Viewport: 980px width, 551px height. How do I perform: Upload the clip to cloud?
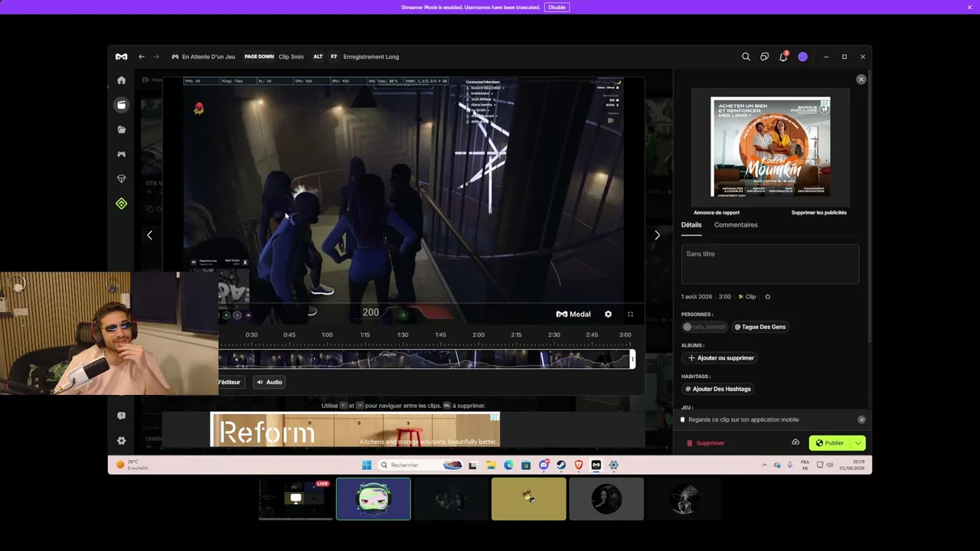point(795,443)
